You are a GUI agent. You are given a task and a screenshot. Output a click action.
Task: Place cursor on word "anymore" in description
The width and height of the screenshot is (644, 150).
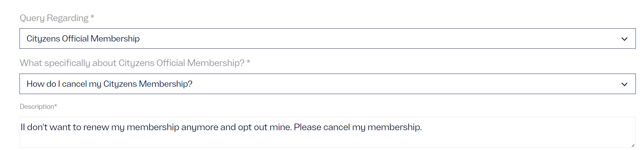tap(199, 127)
